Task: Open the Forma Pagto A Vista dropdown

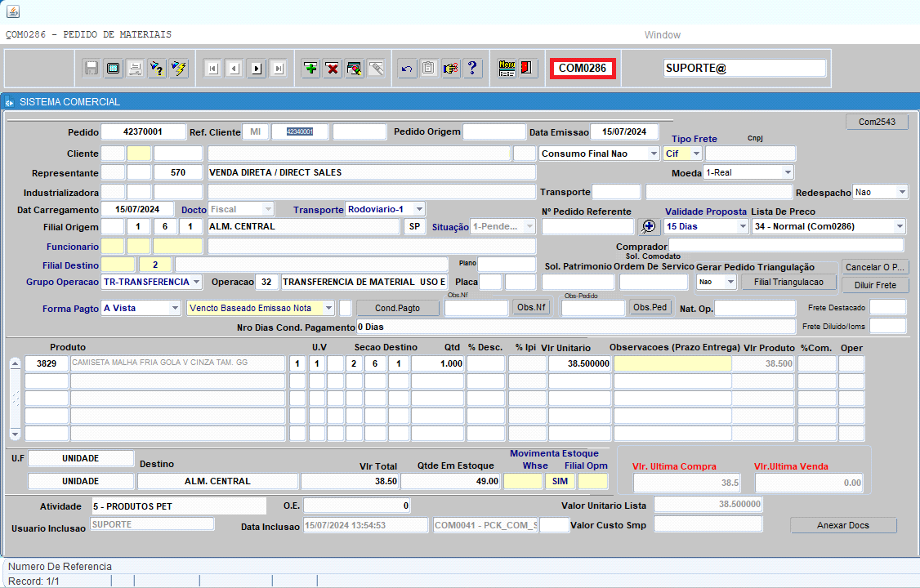Action: [x=175, y=308]
